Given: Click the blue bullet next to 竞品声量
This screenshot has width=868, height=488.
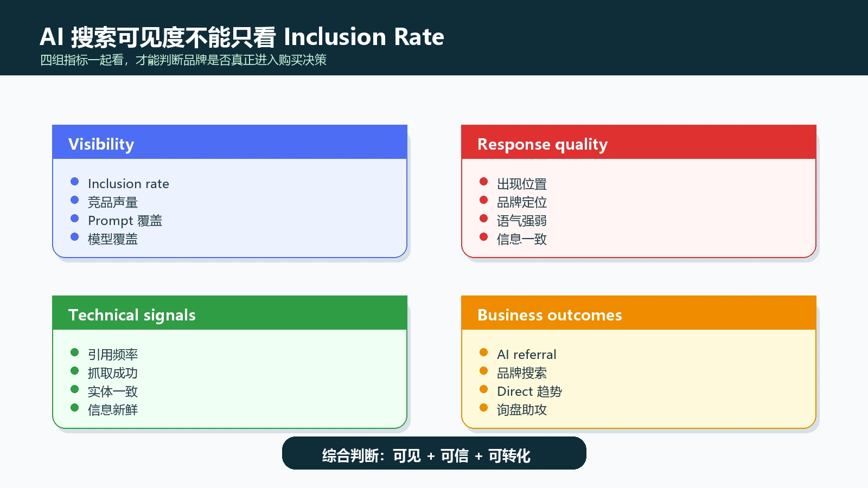Looking at the screenshot, I should (x=75, y=200).
